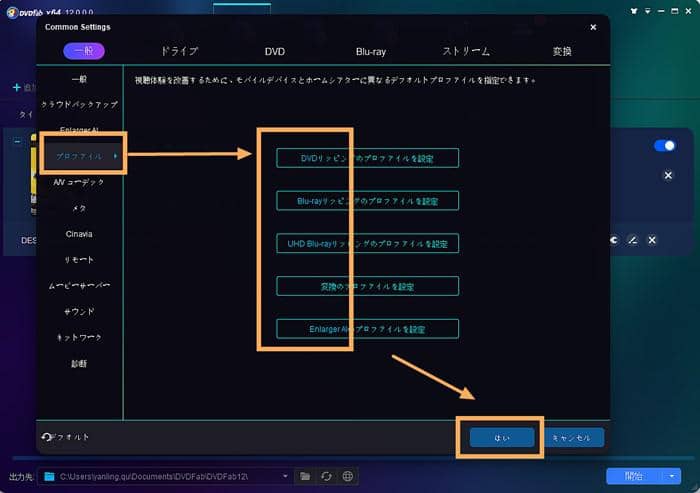Select the メタ sidebar entry
Image resolution: width=700 pixels, height=493 pixels.
click(x=79, y=208)
